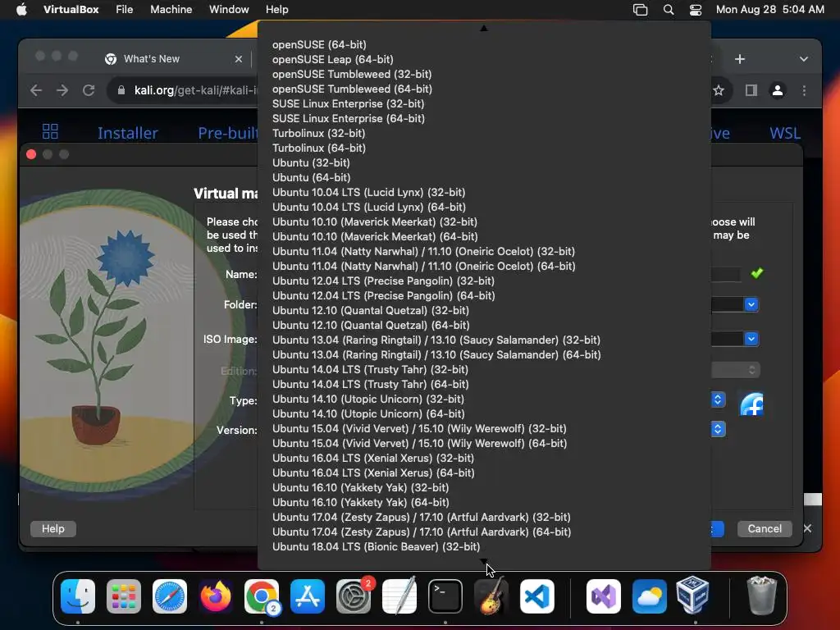
Task: Open the WSL tab on Kali page
Action: click(785, 133)
